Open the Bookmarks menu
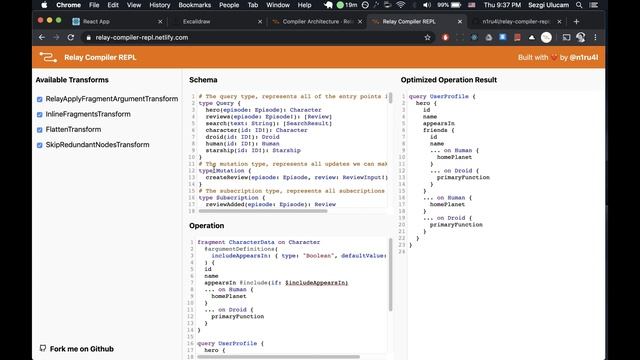The height and width of the screenshot is (360, 640). pos(195,5)
